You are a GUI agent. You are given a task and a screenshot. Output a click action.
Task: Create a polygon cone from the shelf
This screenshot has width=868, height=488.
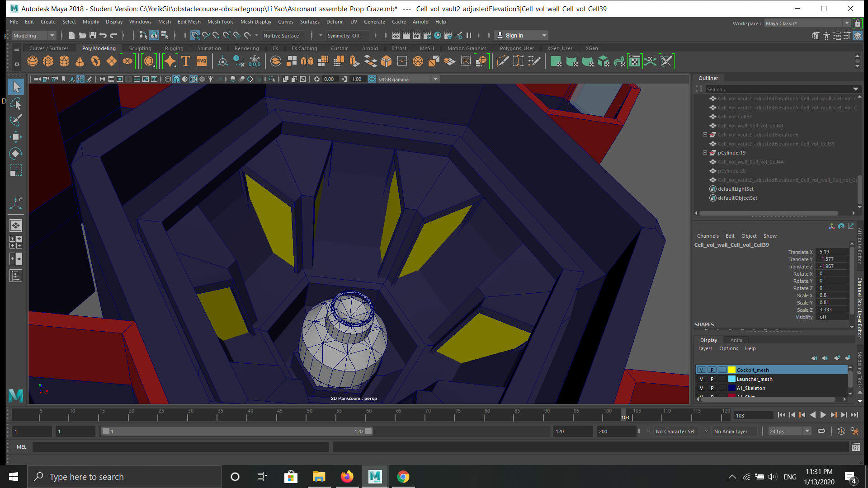tap(80, 61)
